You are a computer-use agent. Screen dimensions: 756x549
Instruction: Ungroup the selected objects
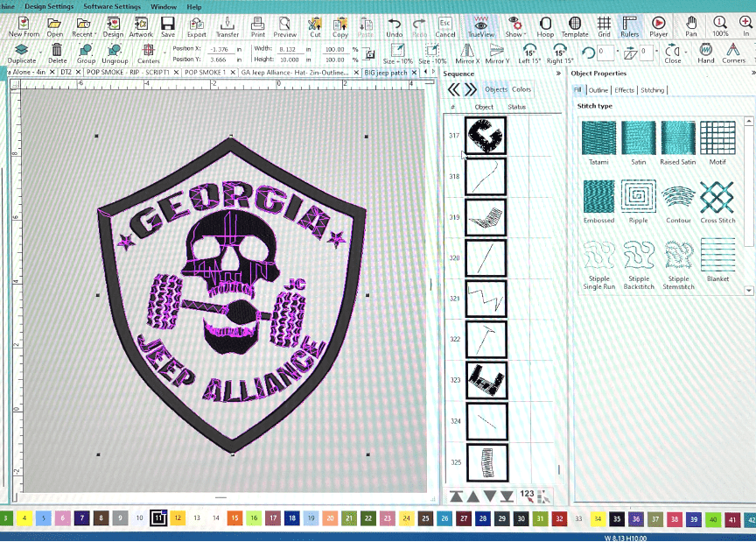pyautogui.click(x=115, y=53)
